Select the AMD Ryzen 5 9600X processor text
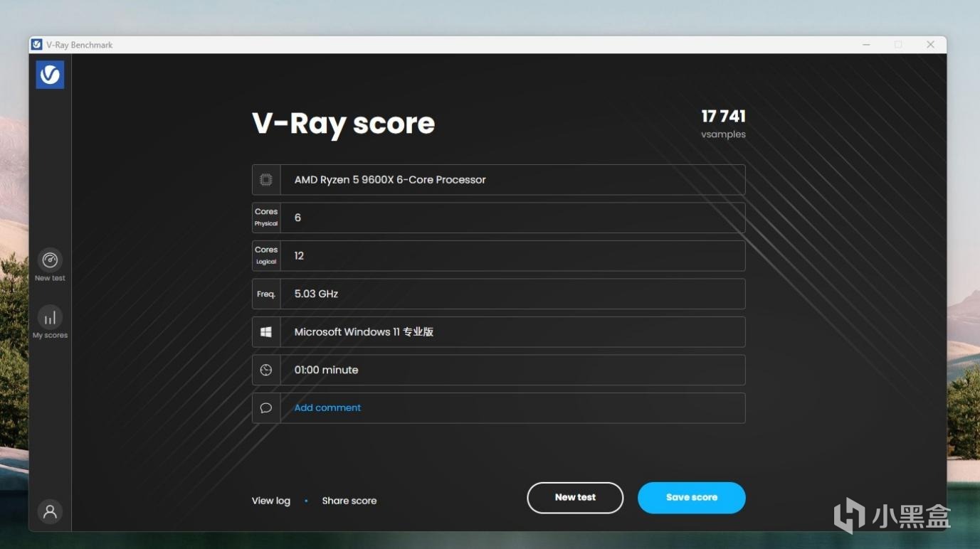The width and height of the screenshot is (980, 549). [x=390, y=180]
